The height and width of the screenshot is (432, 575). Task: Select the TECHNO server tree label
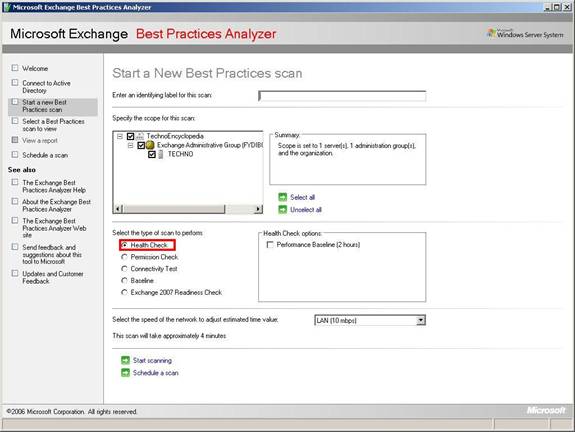[180, 154]
